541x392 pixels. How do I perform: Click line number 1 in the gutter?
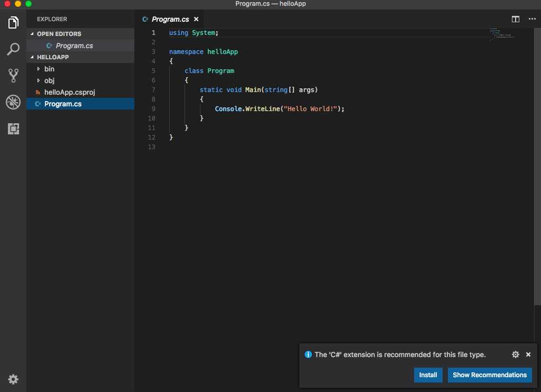click(x=153, y=33)
